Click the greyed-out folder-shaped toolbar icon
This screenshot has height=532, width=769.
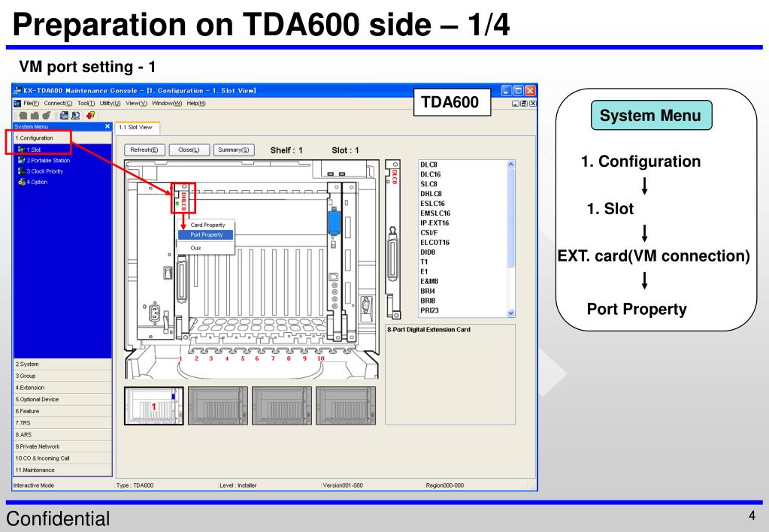pos(35,115)
